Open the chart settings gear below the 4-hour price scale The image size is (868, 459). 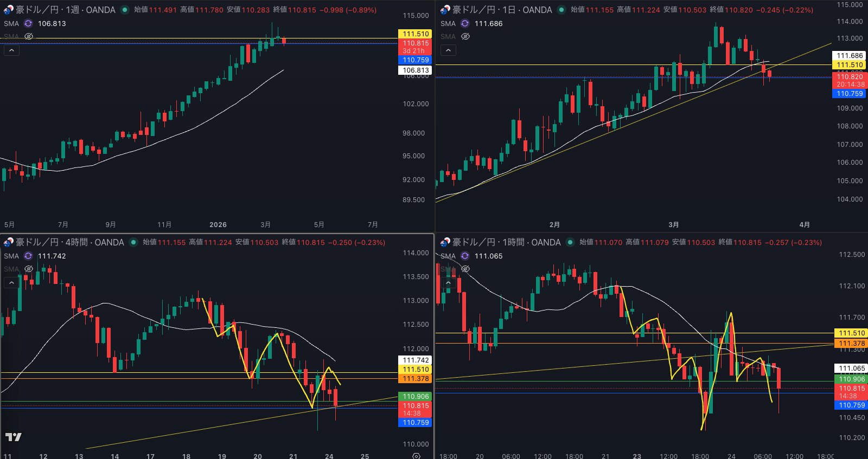pos(416,456)
